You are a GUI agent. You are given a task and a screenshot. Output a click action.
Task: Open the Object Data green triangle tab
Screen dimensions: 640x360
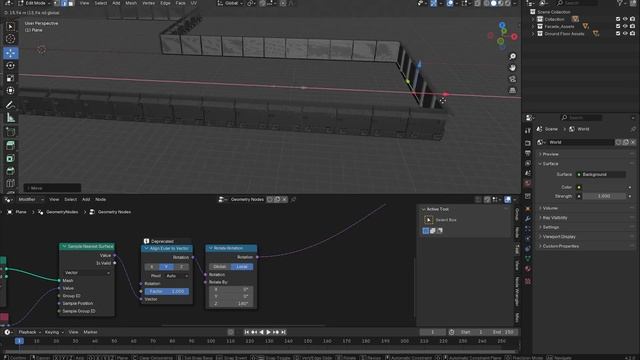coord(528,258)
